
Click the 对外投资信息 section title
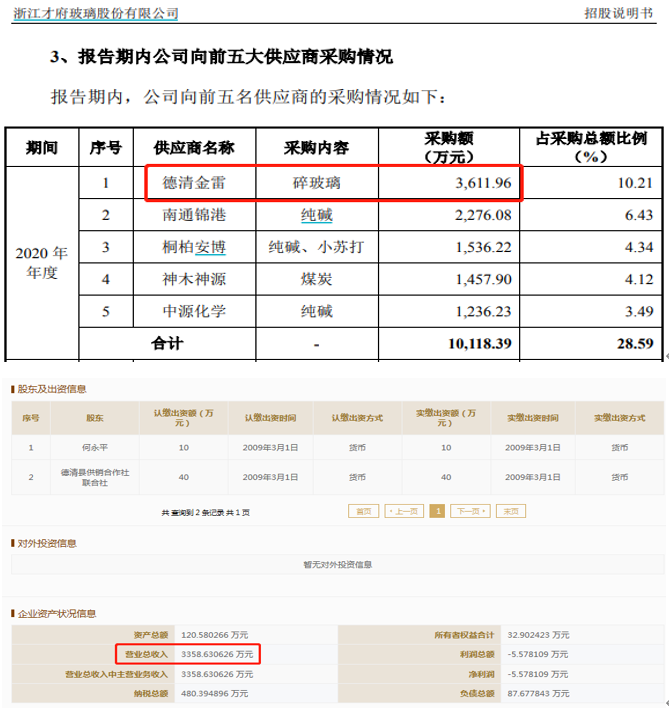point(47,543)
